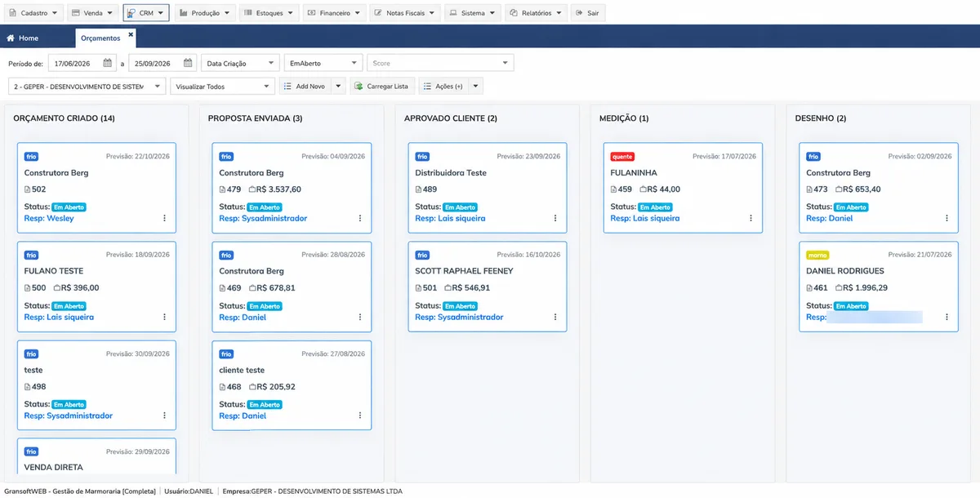Open the Venda menu
980x498 pixels.
click(x=92, y=13)
